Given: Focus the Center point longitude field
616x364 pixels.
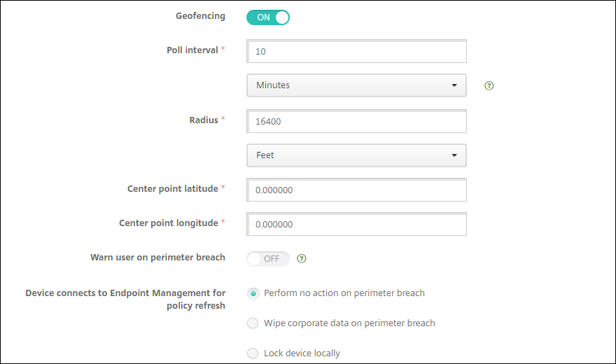Looking at the screenshot, I should [x=356, y=225].
